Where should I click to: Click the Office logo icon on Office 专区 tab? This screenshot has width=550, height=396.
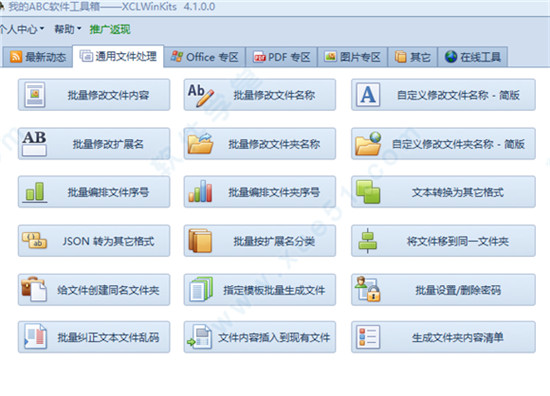click(x=176, y=56)
